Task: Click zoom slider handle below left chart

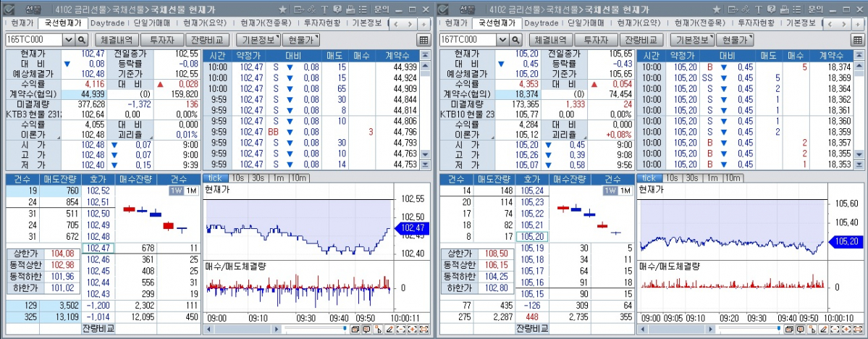Action: point(345,329)
